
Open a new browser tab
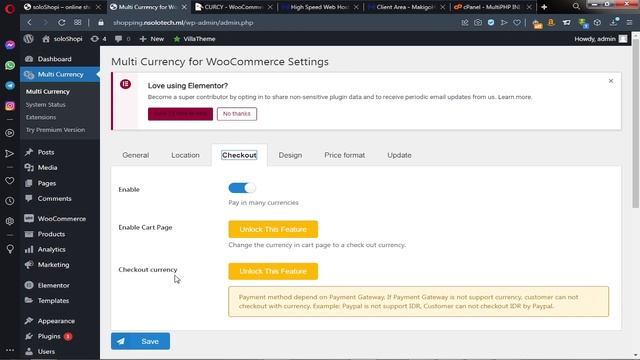pos(544,7)
